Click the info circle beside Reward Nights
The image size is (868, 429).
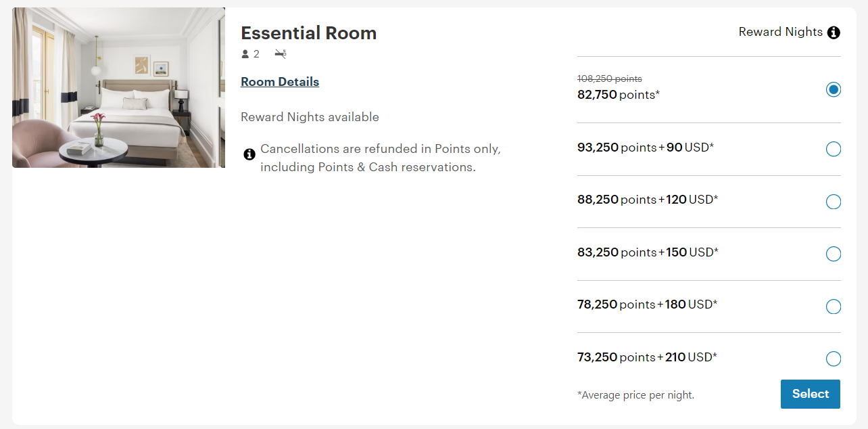click(835, 32)
